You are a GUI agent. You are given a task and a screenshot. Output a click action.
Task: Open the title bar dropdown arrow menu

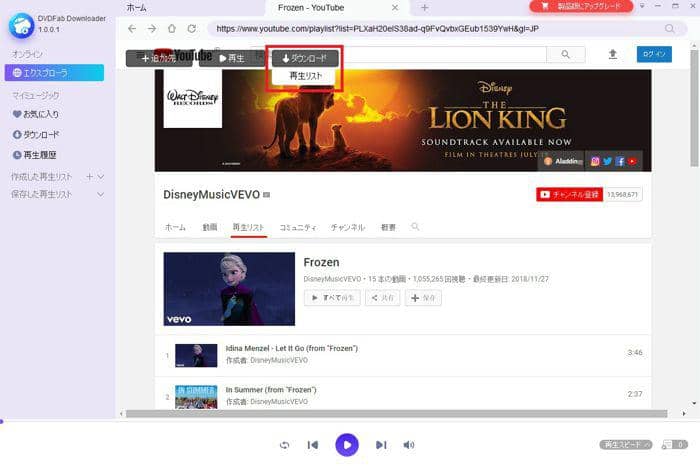tap(642, 6)
